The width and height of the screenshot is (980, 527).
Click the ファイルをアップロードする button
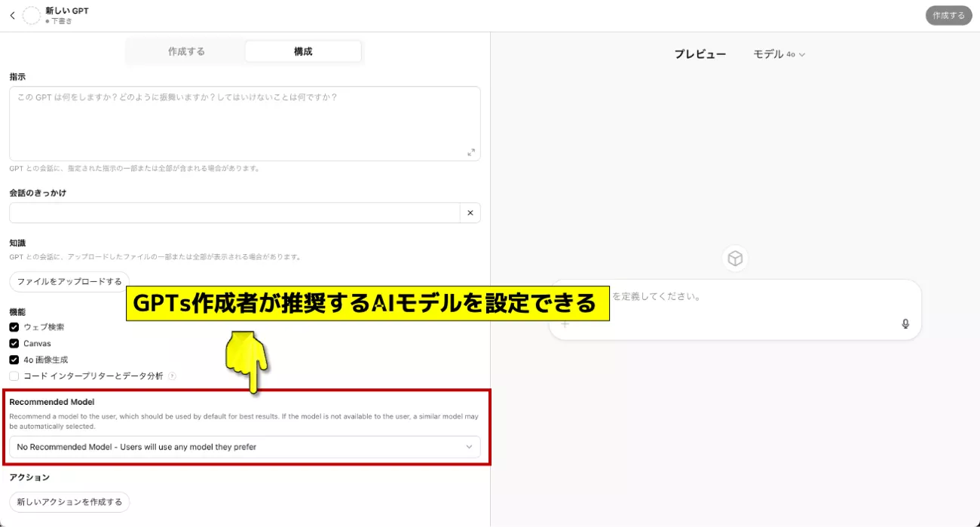pyautogui.click(x=69, y=282)
